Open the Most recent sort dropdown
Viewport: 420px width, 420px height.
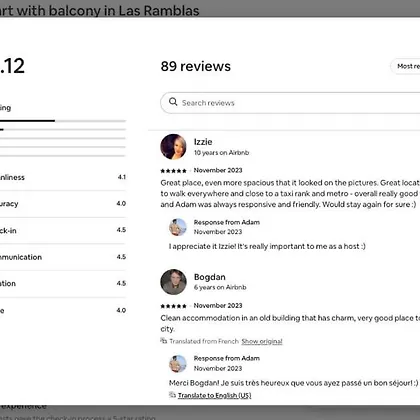tap(405, 66)
